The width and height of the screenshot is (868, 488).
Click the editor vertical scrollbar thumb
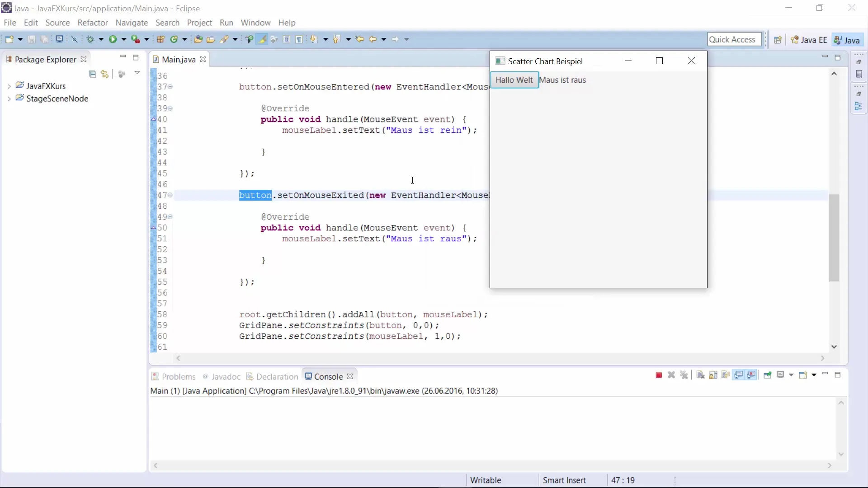pyautogui.click(x=834, y=238)
